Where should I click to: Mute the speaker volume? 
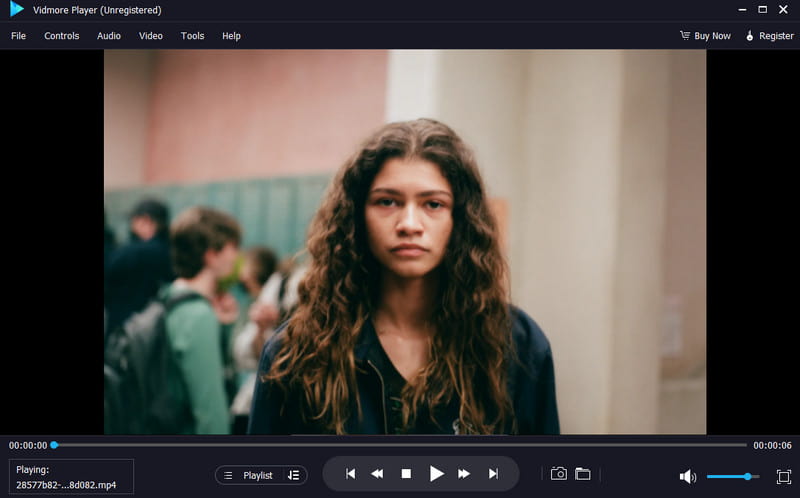point(687,476)
